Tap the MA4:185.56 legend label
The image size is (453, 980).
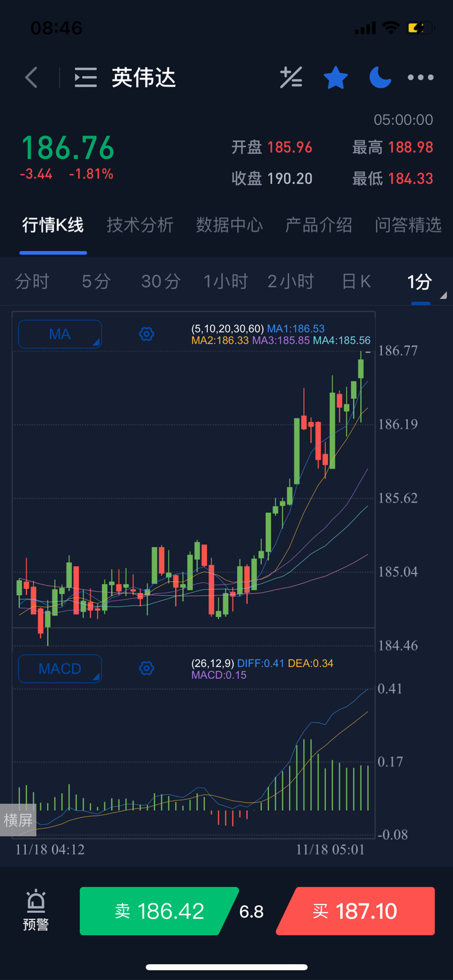point(342,340)
